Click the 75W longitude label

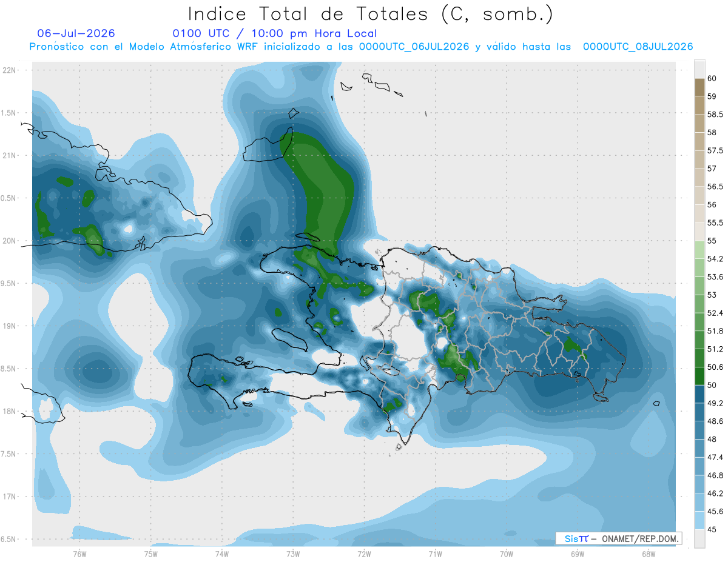coord(150,554)
